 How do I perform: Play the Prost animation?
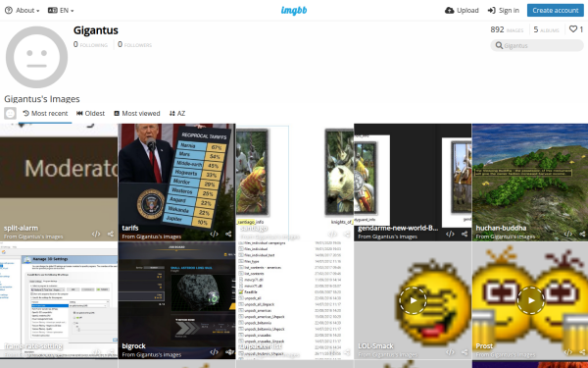530,300
